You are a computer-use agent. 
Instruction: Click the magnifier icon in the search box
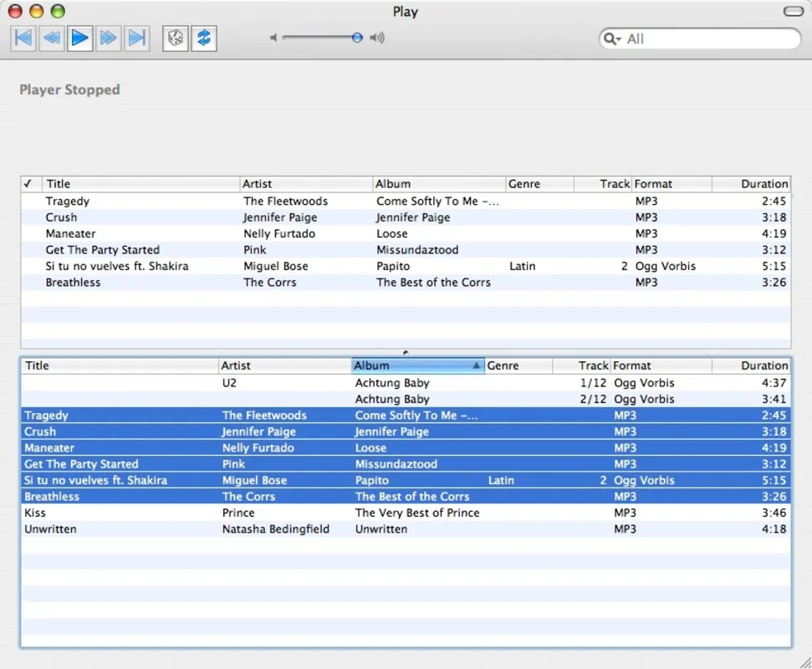[x=609, y=38]
